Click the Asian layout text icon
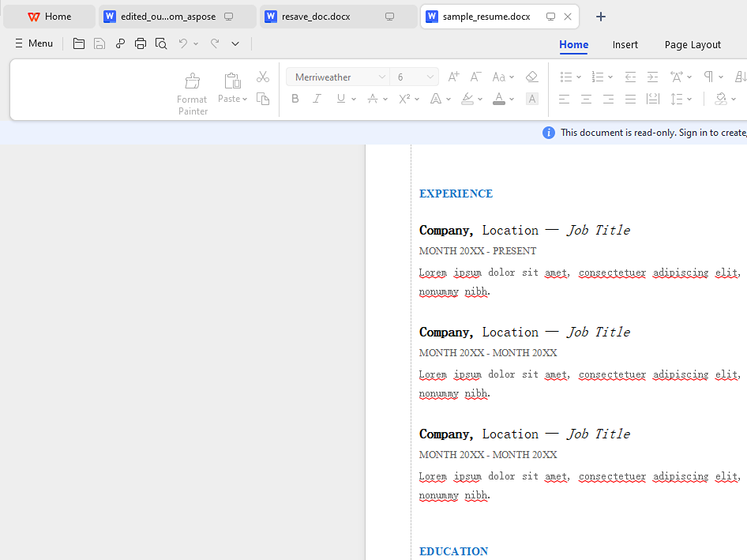Viewport: 747px width, 560px height. [x=677, y=77]
